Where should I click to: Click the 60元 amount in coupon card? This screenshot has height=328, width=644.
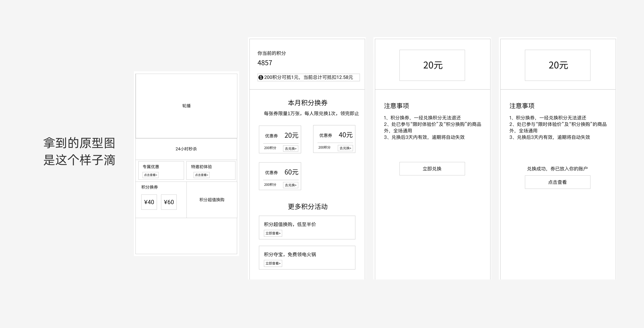click(x=291, y=172)
